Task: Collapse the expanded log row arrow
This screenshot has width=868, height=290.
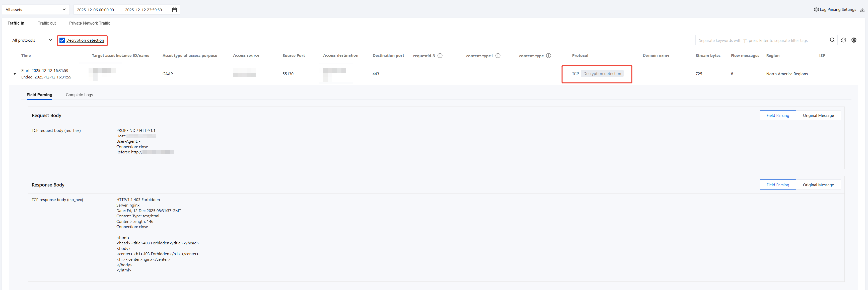Action: coord(15,74)
